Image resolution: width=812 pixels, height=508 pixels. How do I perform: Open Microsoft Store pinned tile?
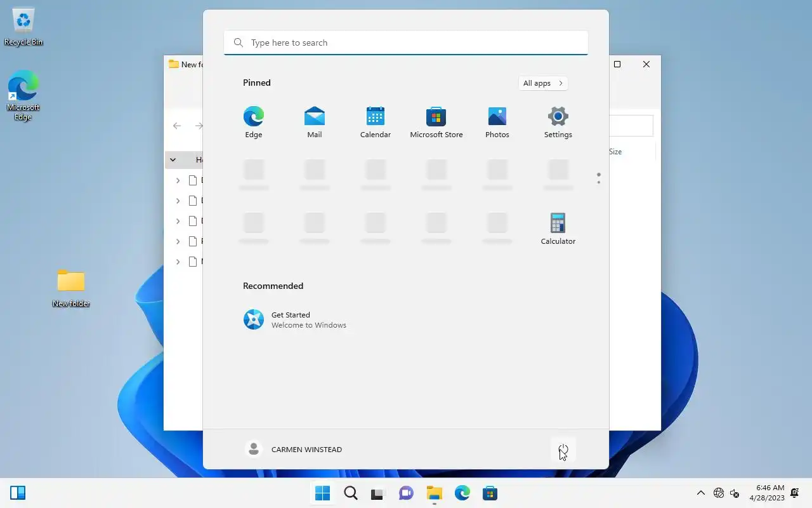436,123
